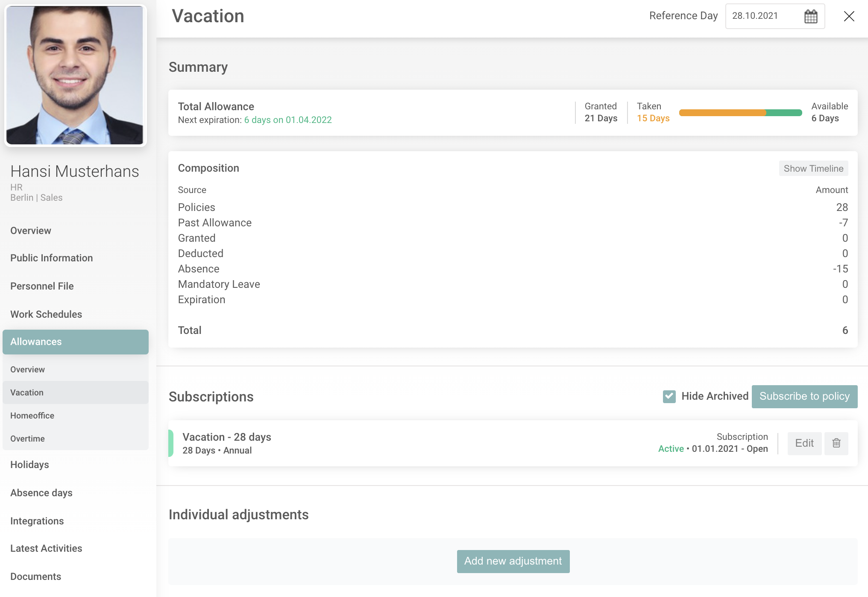The width and height of the screenshot is (868, 597).
Task: Click the Show Timeline button
Action: pos(813,168)
